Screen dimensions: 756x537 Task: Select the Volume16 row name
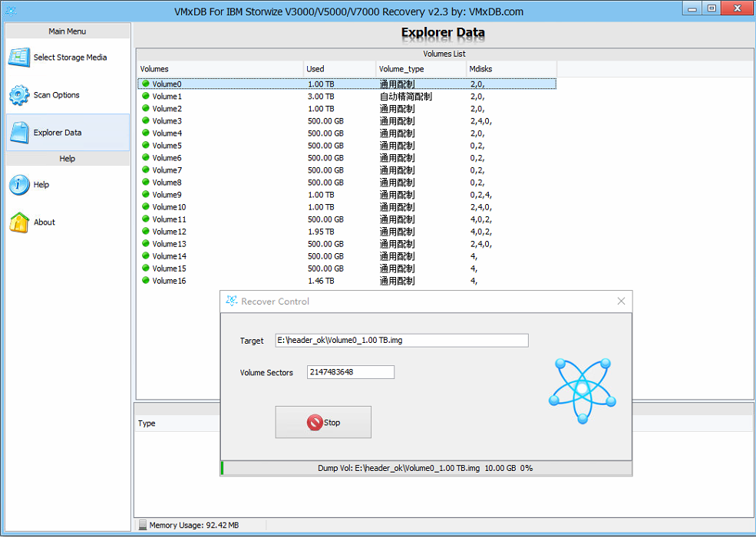point(169,281)
